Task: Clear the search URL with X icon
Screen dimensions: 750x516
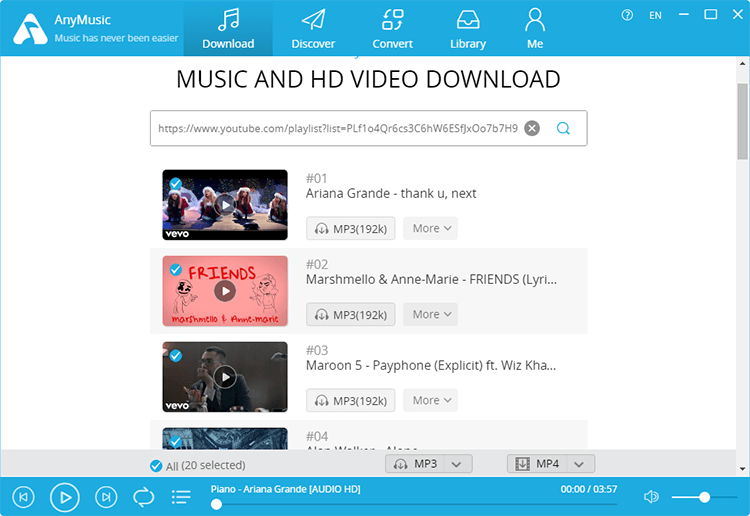Action: tap(532, 128)
